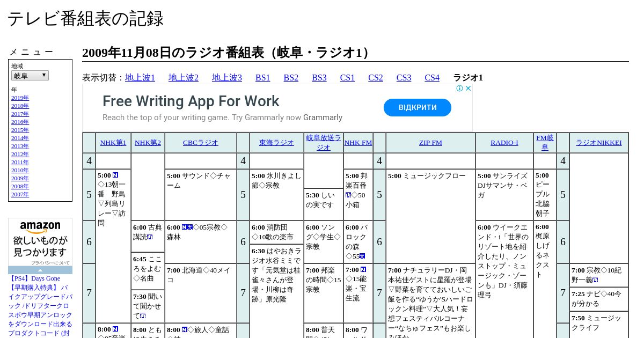The height and width of the screenshot is (338, 644).
Task: Click the N icon in NHK FM 7:00 program
Action: point(363,270)
